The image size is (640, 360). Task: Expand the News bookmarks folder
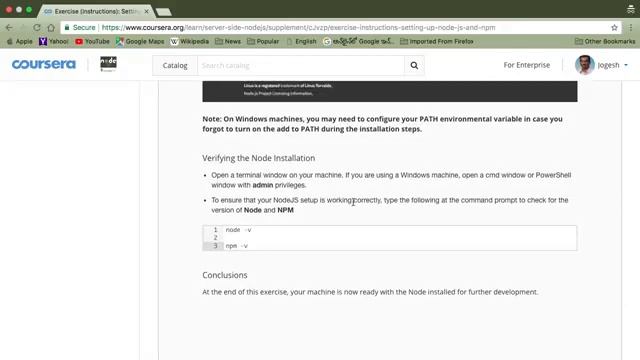228,41
